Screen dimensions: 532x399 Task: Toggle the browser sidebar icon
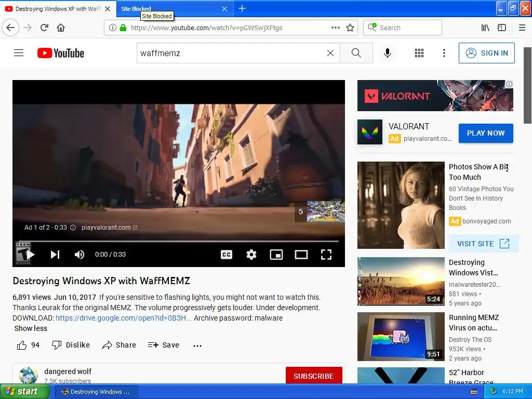(502, 28)
